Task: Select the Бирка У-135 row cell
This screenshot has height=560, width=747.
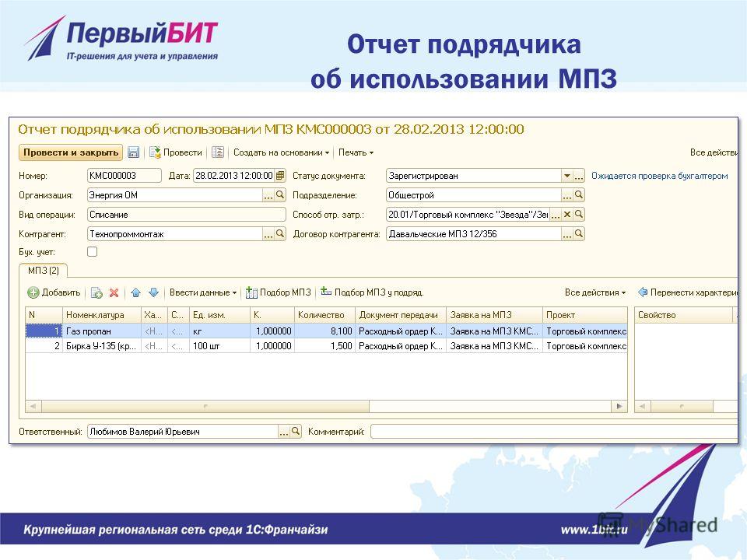Action: pyautogui.click(x=102, y=345)
